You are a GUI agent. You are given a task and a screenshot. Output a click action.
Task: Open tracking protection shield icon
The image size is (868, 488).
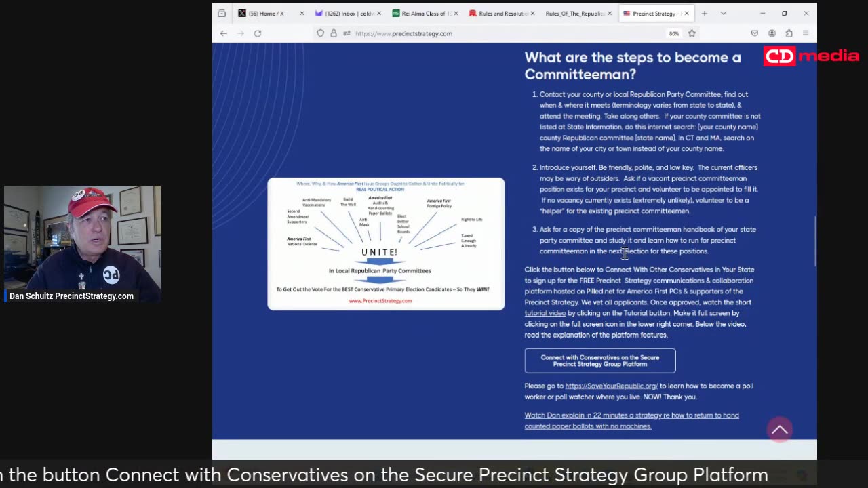coord(320,33)
